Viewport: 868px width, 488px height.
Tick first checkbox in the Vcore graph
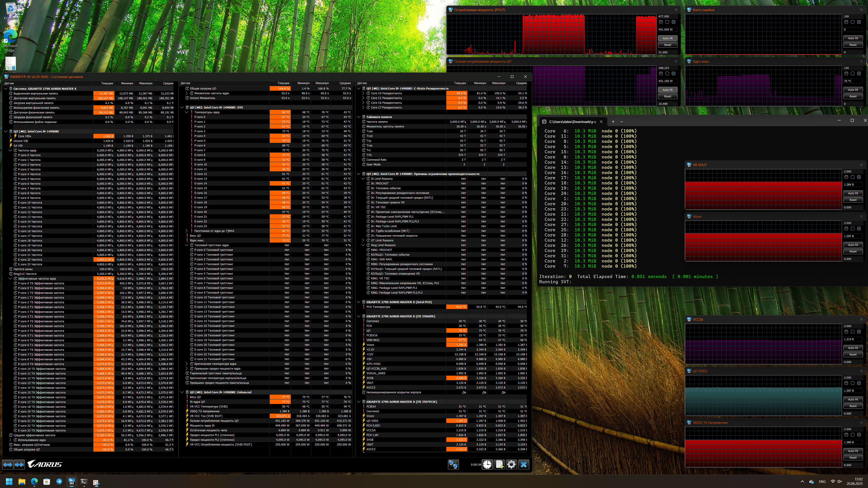pyautogui.click(x=846, y=229)
